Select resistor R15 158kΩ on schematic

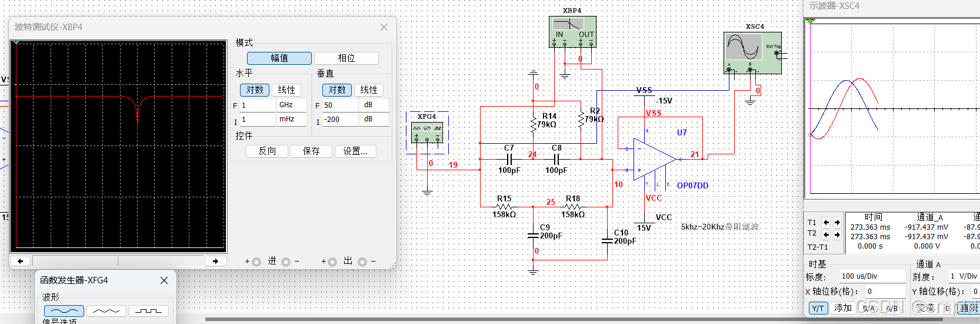[x=504, y=207]
